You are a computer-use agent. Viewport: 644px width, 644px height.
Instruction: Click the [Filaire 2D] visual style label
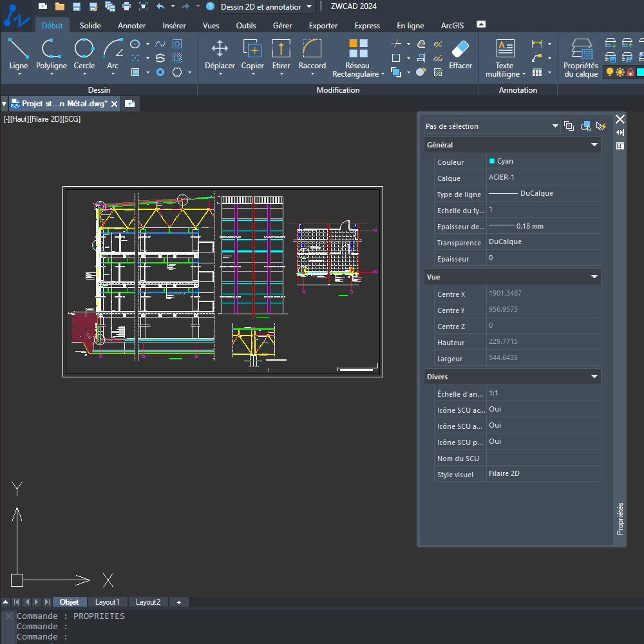pos(46,119)
